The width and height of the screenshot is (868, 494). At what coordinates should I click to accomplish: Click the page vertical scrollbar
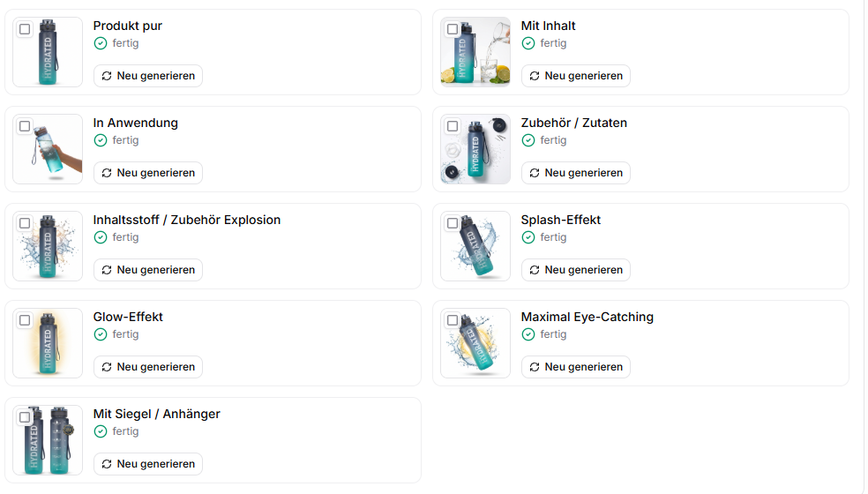coord(865,247)
